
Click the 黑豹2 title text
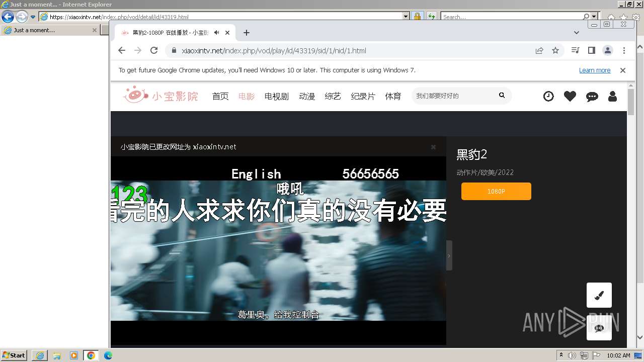point(472,154)
